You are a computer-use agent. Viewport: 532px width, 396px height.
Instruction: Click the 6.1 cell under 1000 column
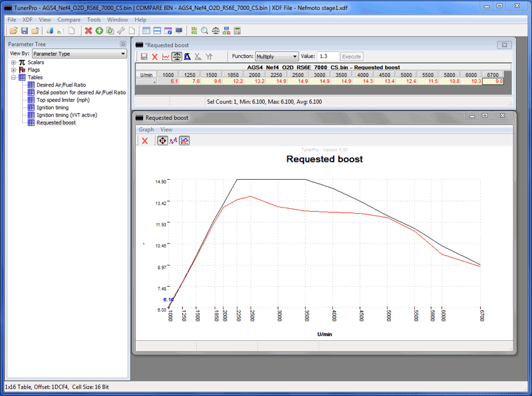(x=168, y=81)
